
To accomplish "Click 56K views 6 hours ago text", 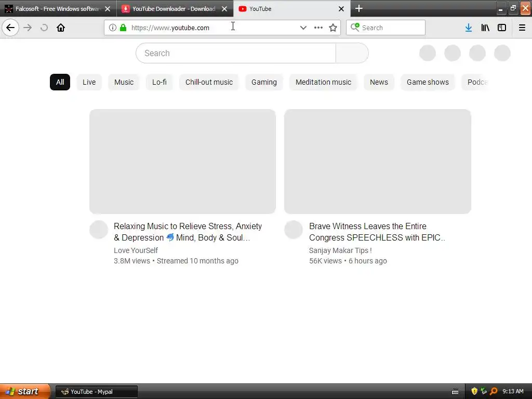I will click(x=348, y=261).
